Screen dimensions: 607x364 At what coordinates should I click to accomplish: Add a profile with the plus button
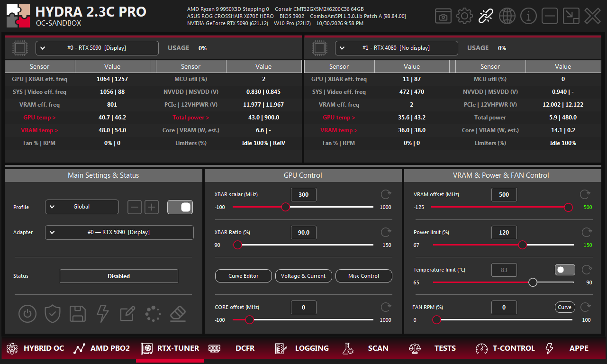click(x=152, y=207)
